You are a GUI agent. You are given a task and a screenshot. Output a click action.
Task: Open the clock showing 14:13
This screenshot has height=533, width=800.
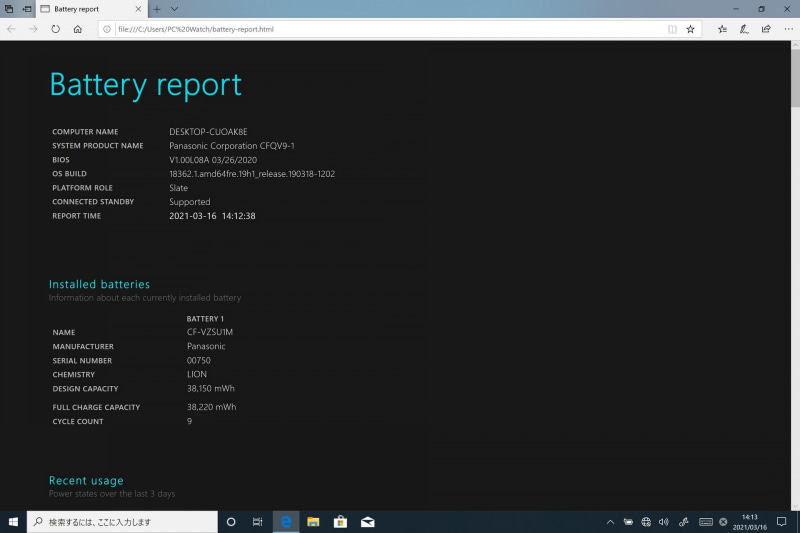749,522
